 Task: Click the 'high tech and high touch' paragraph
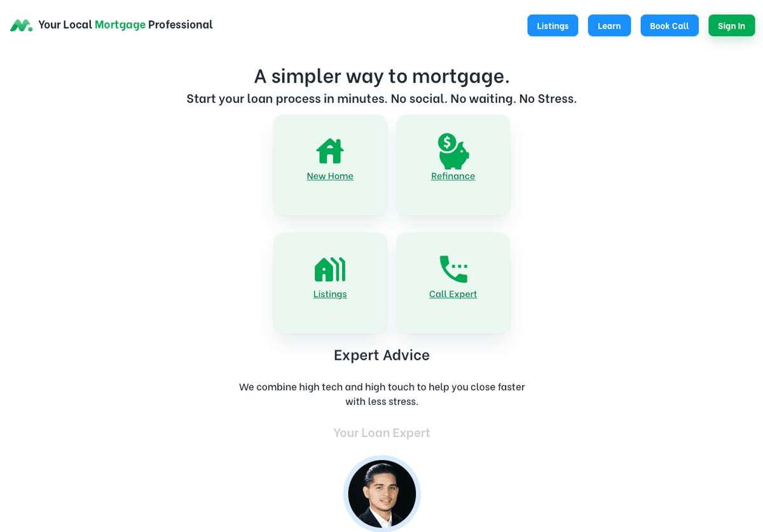pos(381,393)
